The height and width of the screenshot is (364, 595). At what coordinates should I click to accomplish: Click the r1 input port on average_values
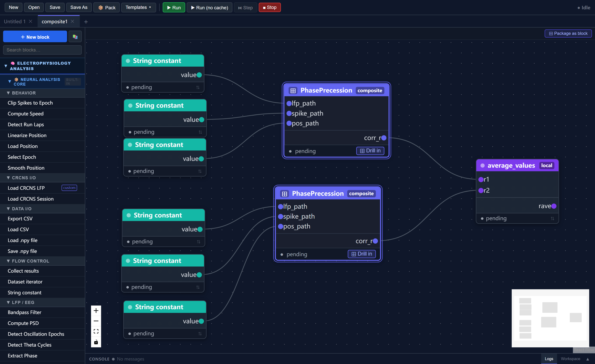pyautogui.click(x=481, y=179)
